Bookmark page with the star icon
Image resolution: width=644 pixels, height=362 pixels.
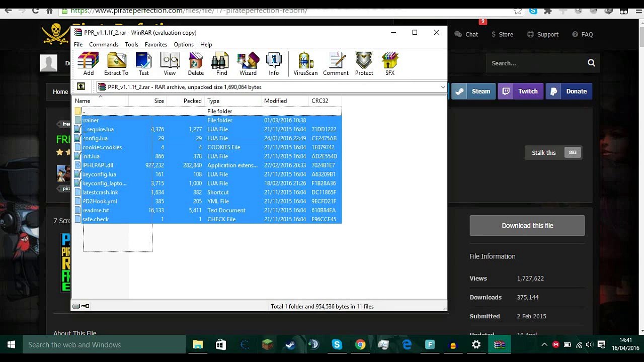pos(518,11)
